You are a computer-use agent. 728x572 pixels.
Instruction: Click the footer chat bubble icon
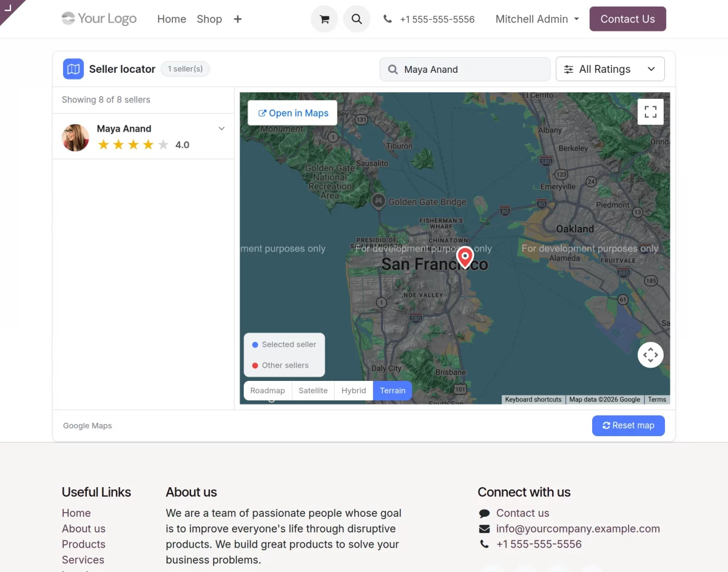484,513
